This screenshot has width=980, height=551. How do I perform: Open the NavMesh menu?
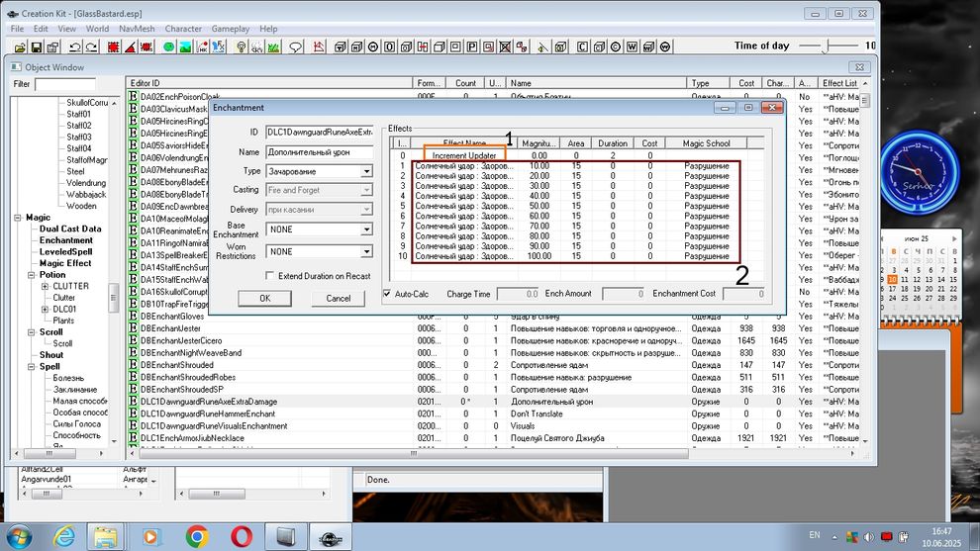(x=137, y=29)
